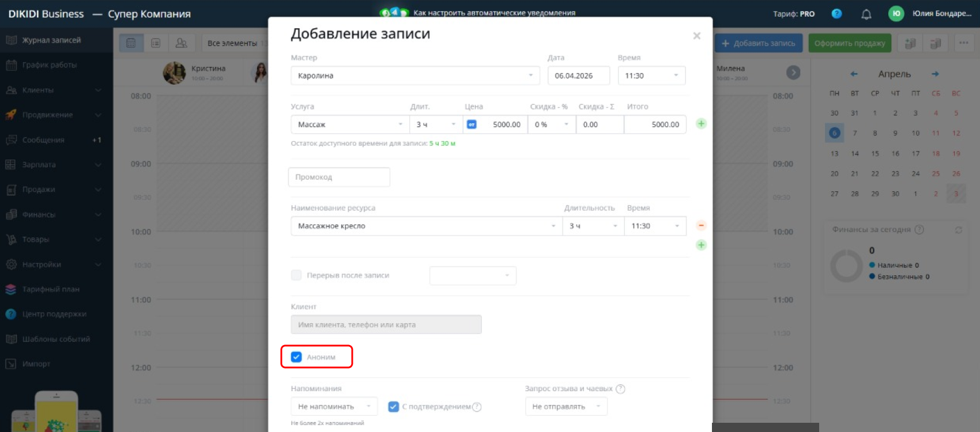Enable Перерыв после записи checkbox
This screenshot has width=980, height=432.
296,275
